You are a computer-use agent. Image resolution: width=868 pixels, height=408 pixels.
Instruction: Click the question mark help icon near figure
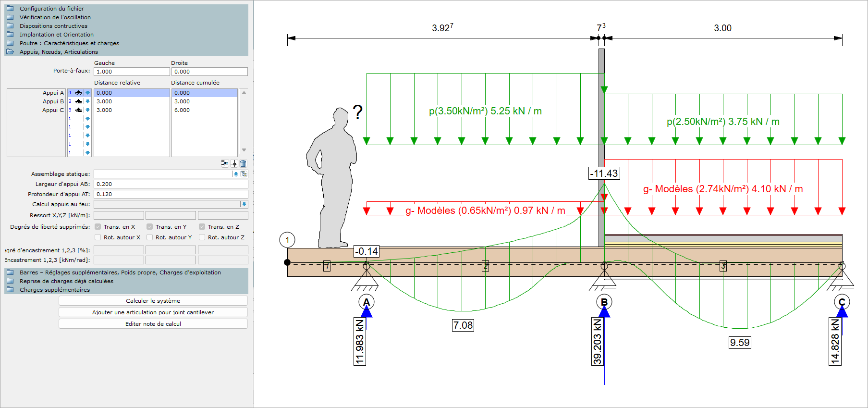[x=357, y=112]
